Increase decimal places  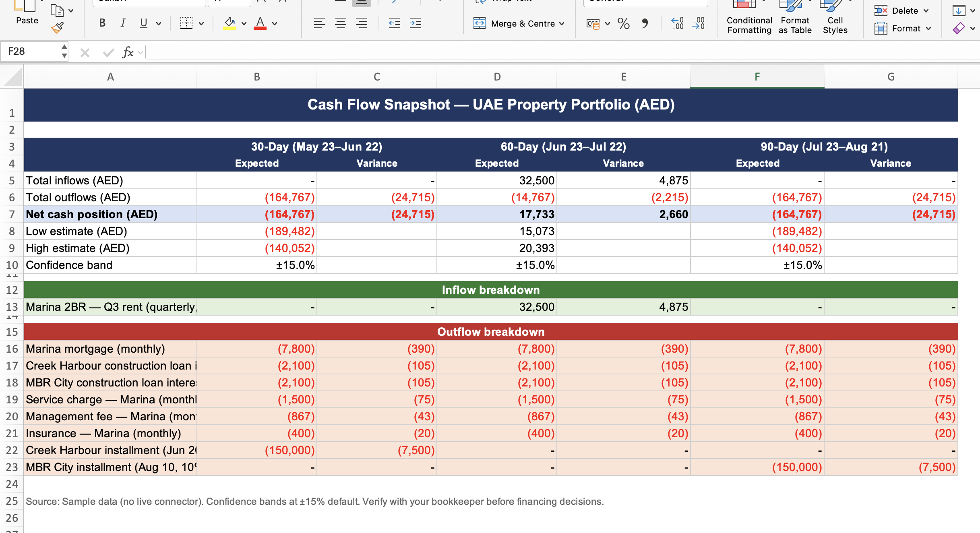coord(677,23)
